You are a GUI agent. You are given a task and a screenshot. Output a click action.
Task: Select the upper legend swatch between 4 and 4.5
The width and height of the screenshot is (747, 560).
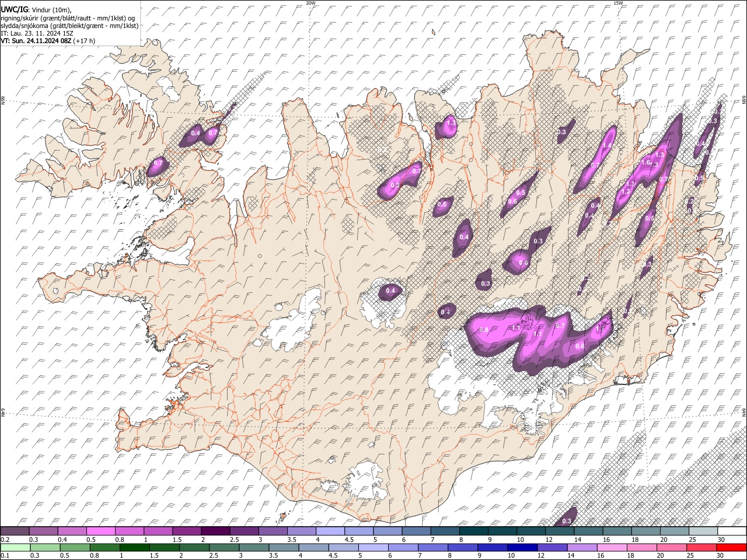[x=330, y=531]
